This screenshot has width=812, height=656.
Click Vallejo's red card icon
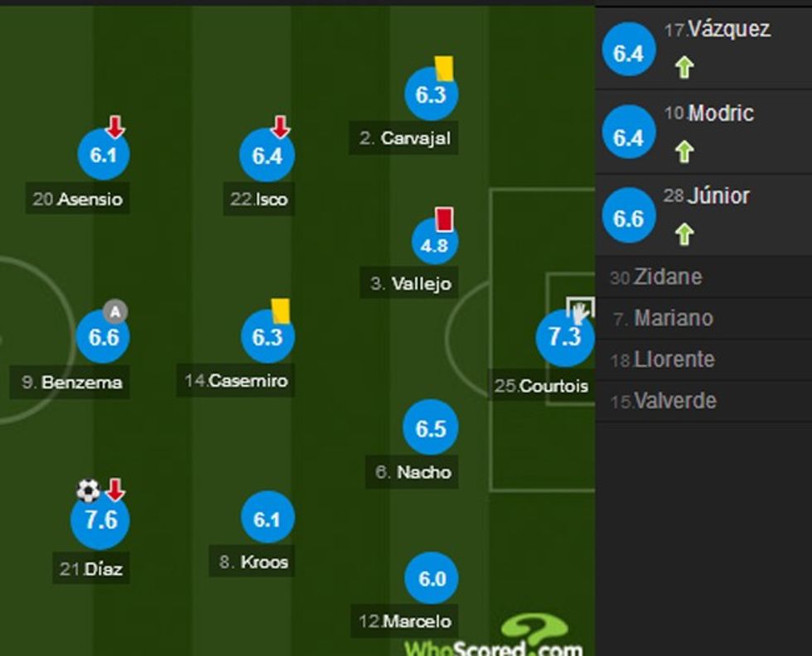pyautogui.click(x=444, y=219)
